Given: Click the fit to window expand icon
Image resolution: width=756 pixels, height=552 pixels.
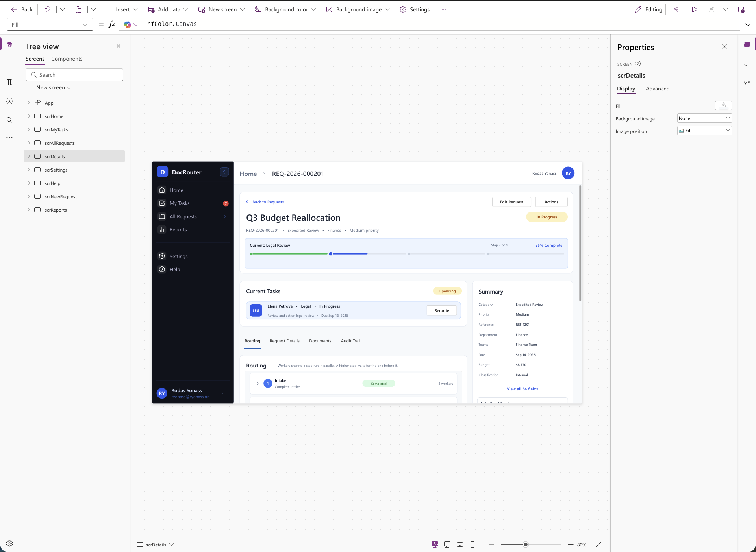Looking at the screenshot, I should 598,545.
